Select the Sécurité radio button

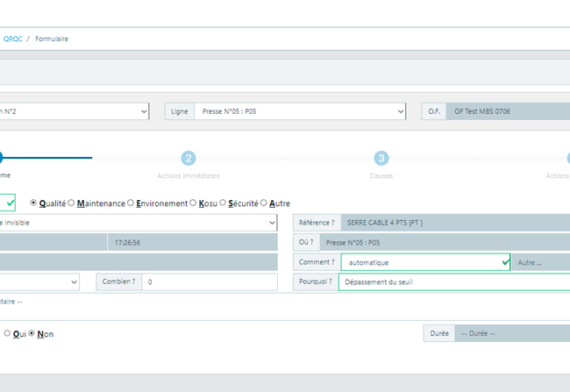[222, 203]
